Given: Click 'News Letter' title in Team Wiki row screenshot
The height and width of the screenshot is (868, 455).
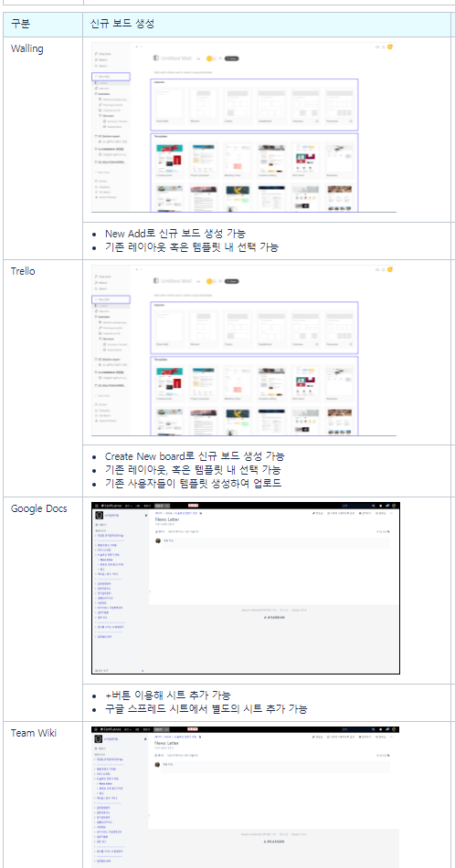Looking at the screenshot, I should point(166,743).
